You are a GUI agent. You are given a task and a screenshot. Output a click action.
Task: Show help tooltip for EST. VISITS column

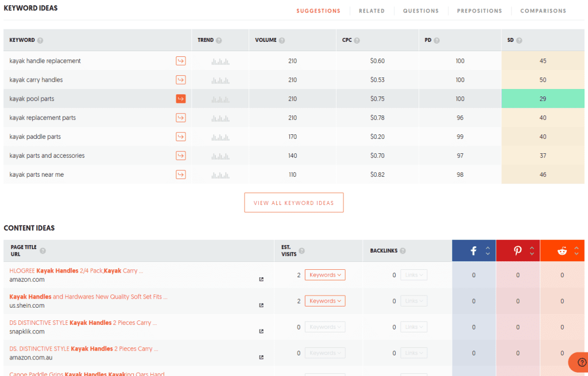302,251
